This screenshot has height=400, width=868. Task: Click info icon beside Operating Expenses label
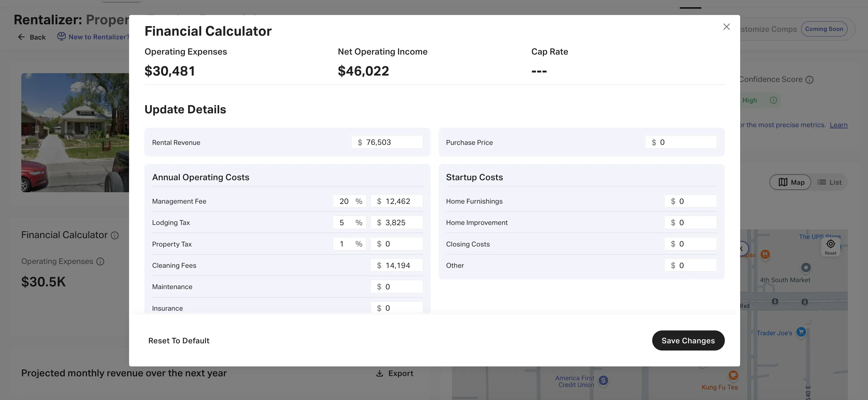click(100, 261)
